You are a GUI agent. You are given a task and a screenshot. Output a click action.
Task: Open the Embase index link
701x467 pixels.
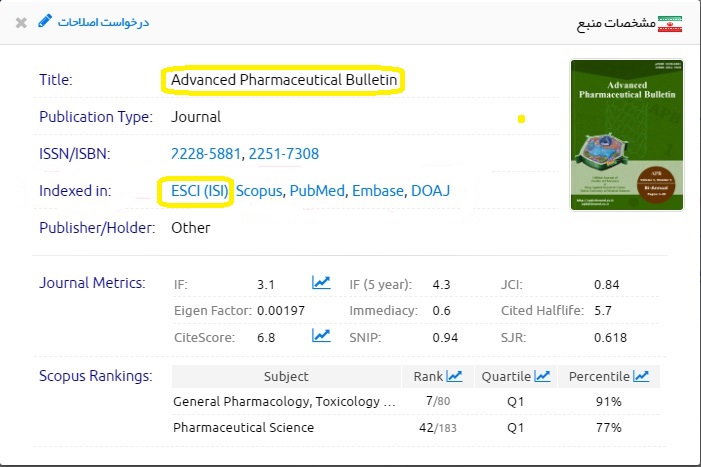378,190
